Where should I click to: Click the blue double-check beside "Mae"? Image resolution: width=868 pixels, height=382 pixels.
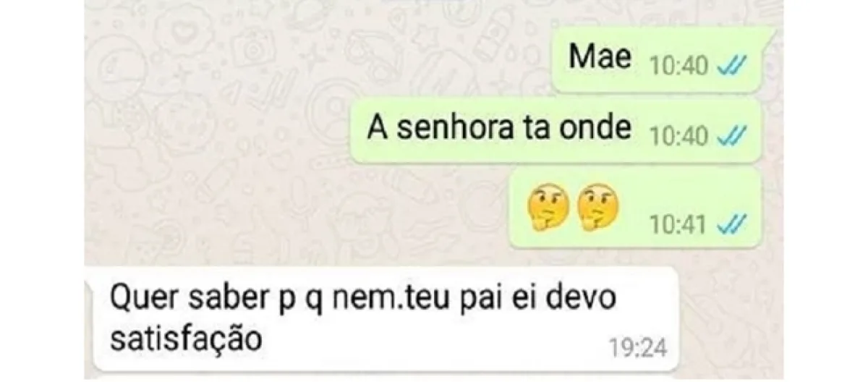click(731, 67)
